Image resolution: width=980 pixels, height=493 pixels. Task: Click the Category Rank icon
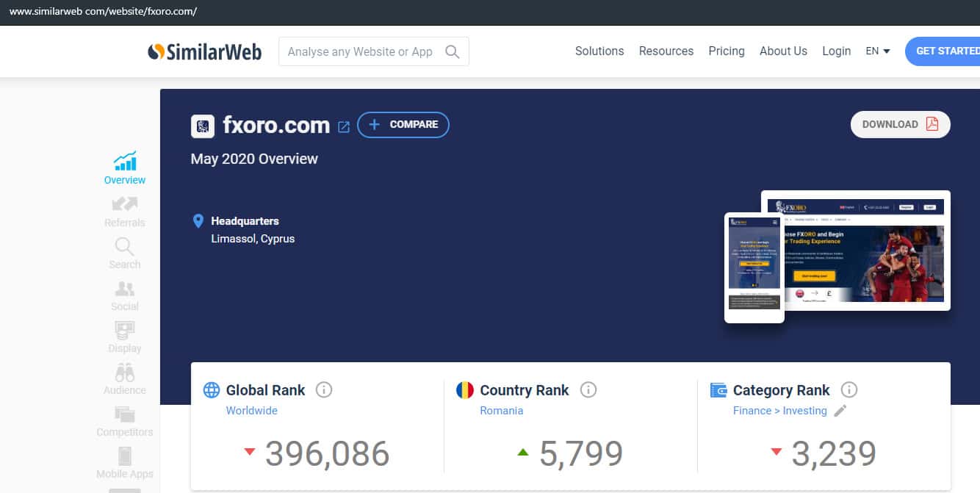pyautogui.click(x=718, y=390)
